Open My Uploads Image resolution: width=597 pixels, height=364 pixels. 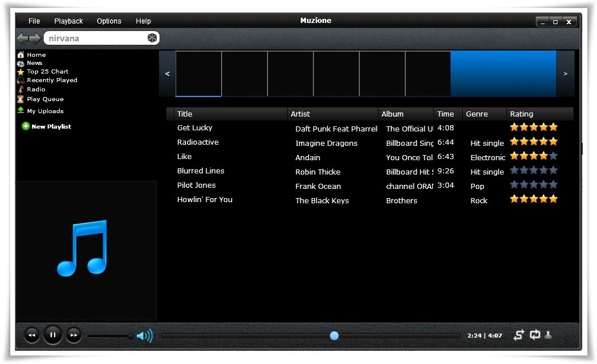[x=45, y=111]
